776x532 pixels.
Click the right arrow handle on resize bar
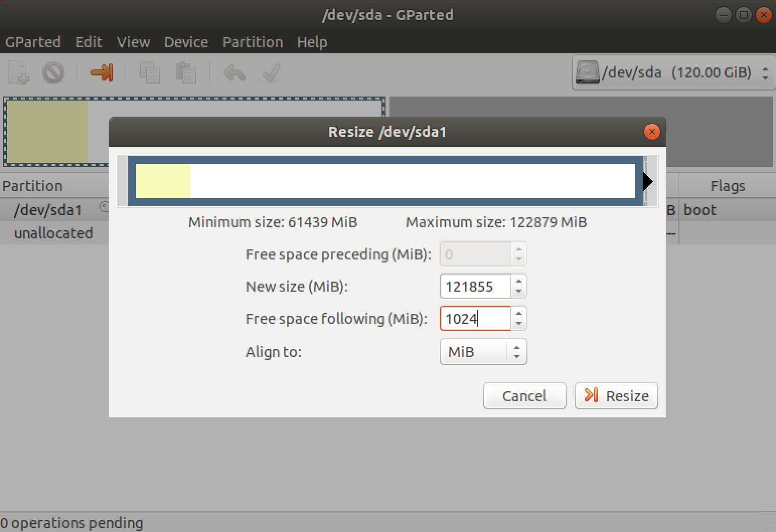point(648,181)
